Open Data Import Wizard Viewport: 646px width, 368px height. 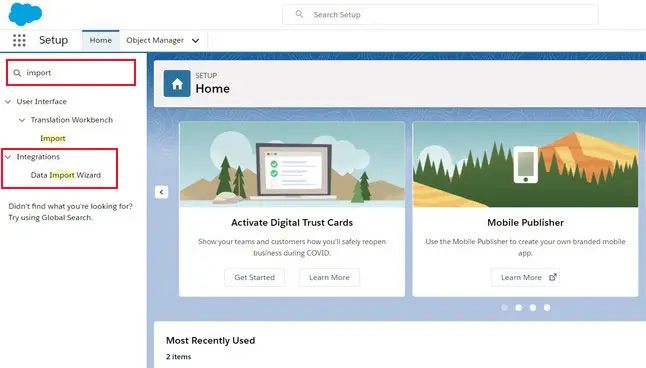(66, 175)
